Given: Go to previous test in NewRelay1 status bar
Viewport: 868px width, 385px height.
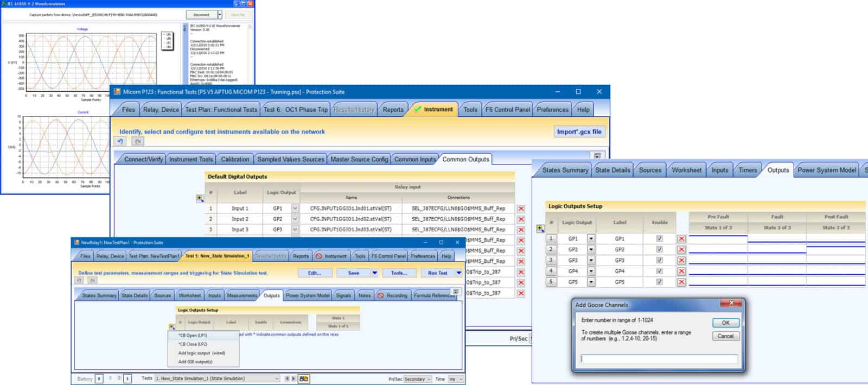Looking at the screenshot, I should click(287, 379).
